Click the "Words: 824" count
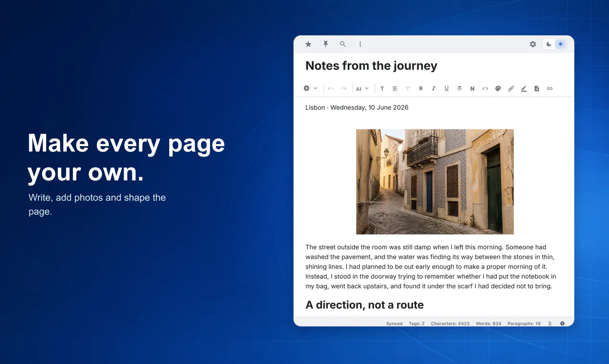The image size is (609, 364). [489, 324]
